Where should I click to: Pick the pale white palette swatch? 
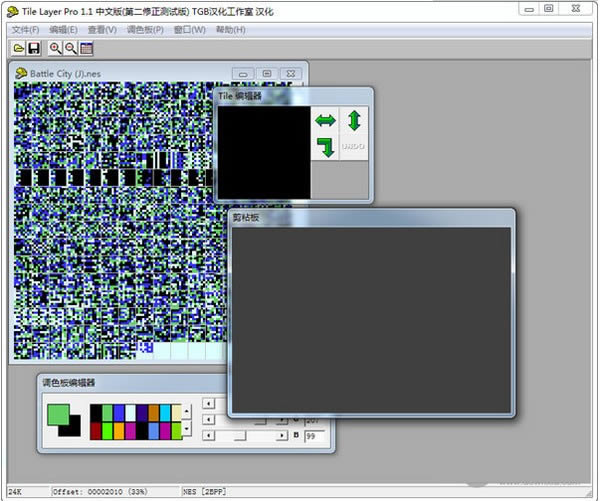(130, 413)
